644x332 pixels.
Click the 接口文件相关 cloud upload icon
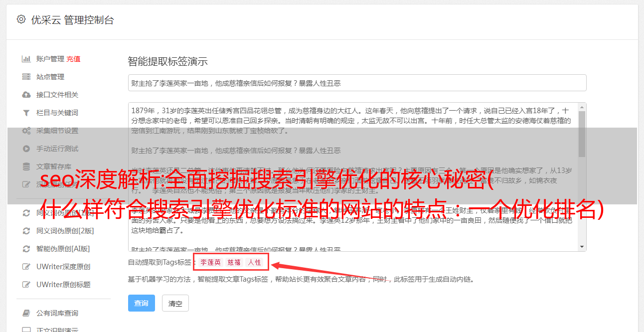click(x=26, y=95)
